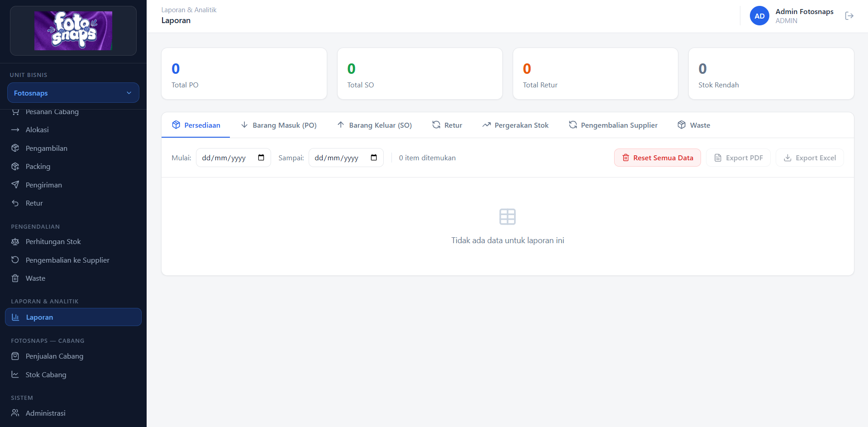868x427 pixels.
Task: Click the Export Excel button
Action: [810, 158]
